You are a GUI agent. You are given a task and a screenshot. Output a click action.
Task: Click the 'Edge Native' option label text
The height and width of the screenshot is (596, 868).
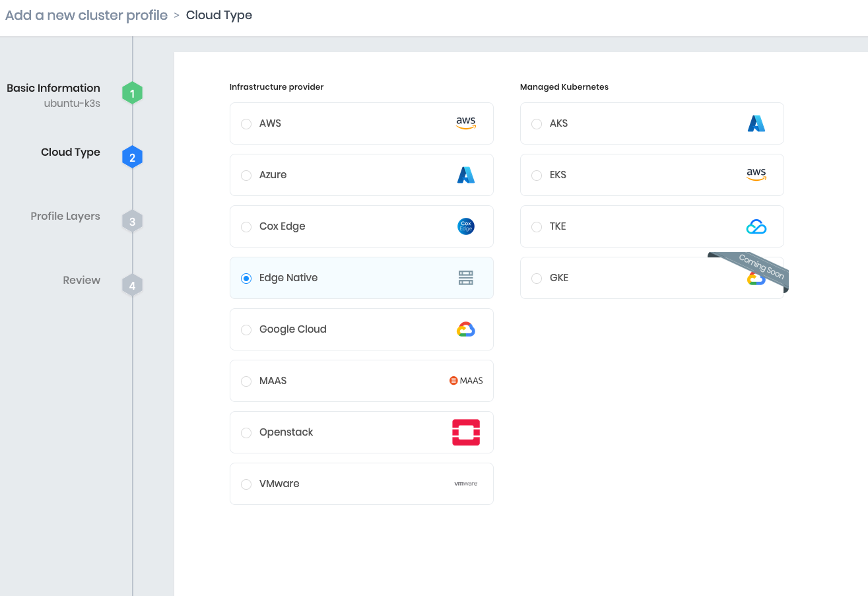point(288,278)
